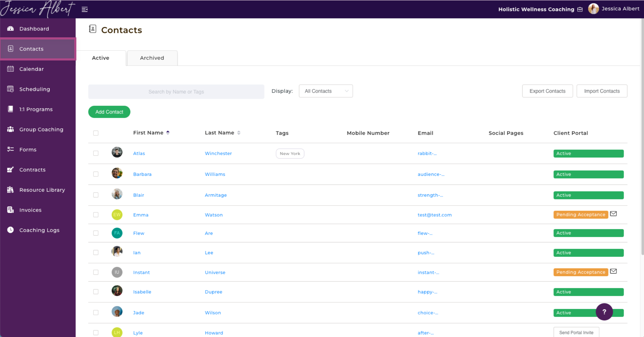Toggle the select-all contacts checkbox
The width and height of the screenshot is (644, 337).
pos(96,133)
